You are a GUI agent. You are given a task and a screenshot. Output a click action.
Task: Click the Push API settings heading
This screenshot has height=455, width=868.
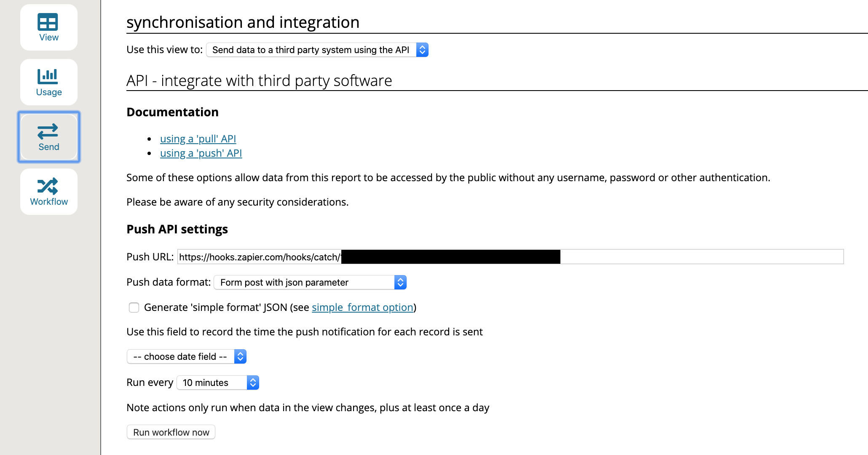click(x=177, y=229)
